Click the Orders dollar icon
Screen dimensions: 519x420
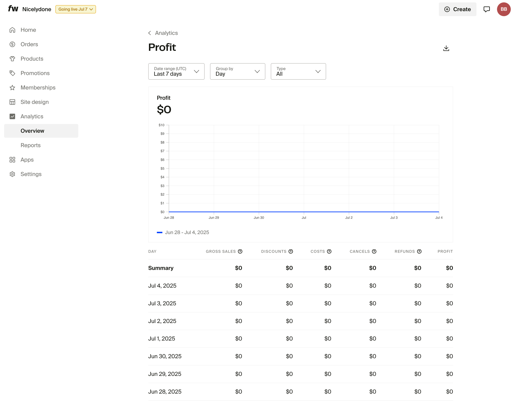[x=12, y=44]
